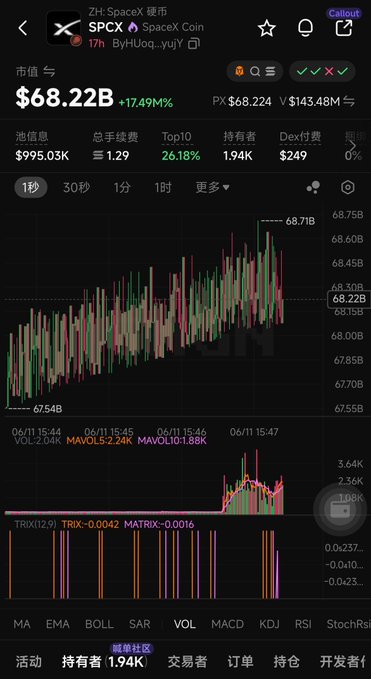Viewport: 371px width, 679px height.
Task: Tap the 总手续费 1.29 stat
Action: pos(115,146)
